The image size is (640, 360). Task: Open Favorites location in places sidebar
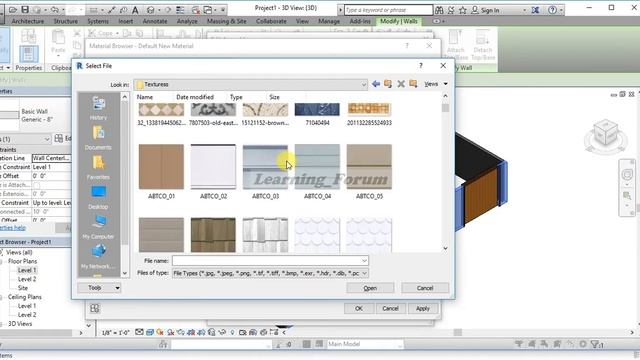(x=98, y=168)
